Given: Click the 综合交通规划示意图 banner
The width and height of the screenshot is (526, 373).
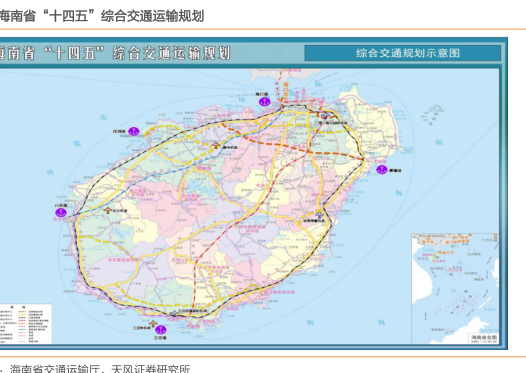Looking at the screenshot, I should point(403,53).
